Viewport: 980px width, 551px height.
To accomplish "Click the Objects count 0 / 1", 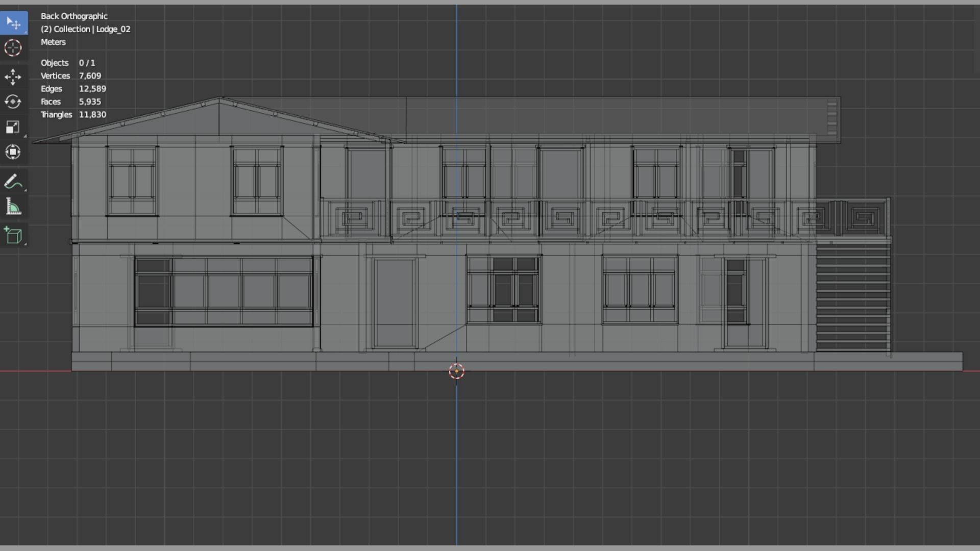I will click(87, 63).
